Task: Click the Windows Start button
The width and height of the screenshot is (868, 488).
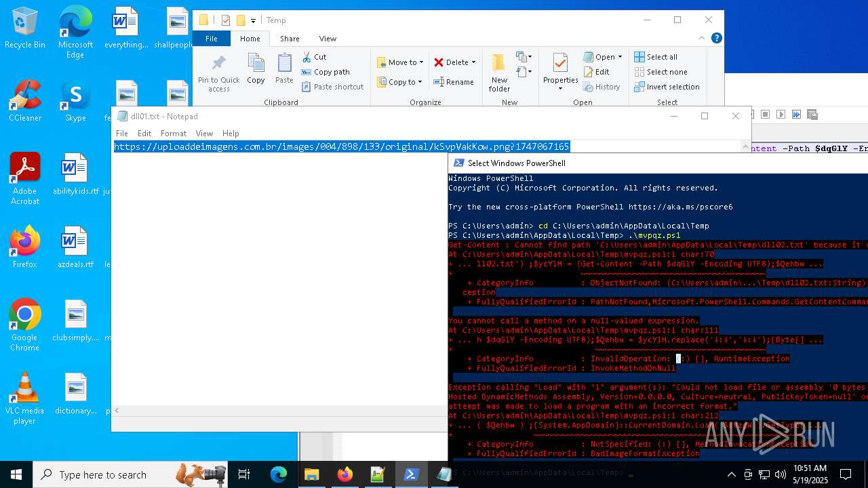Action: tap(16, 474)
